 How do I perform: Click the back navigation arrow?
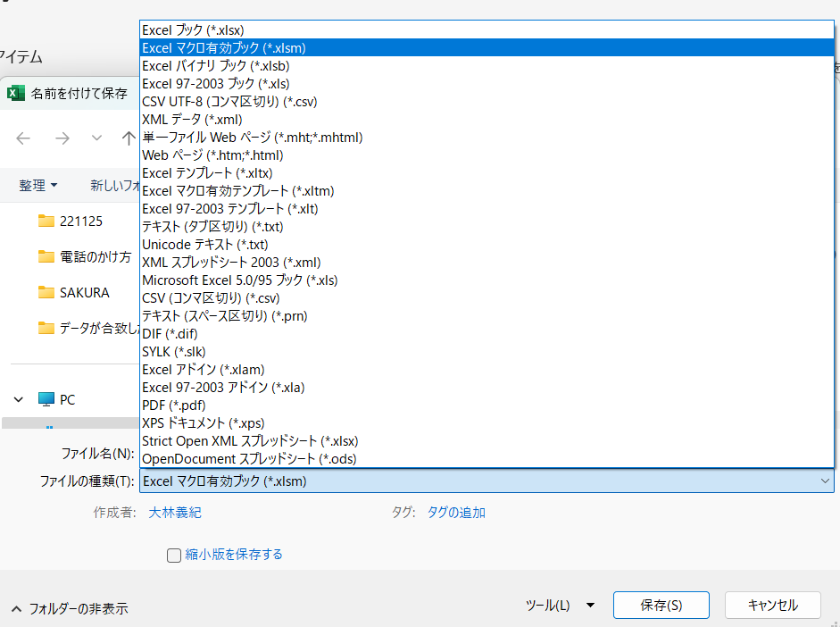[23, 138]
